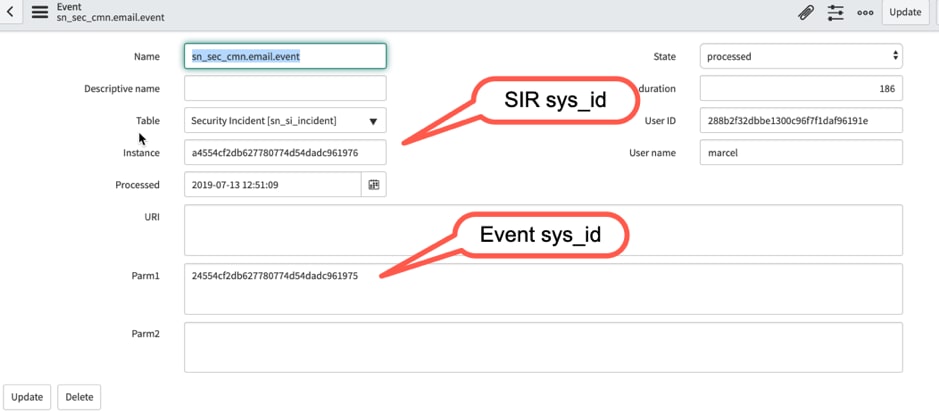Viewport: 939px width, 412px height.
Task: Click inside the URI text area
Action: pyautogui.click(x=543, y=230)
